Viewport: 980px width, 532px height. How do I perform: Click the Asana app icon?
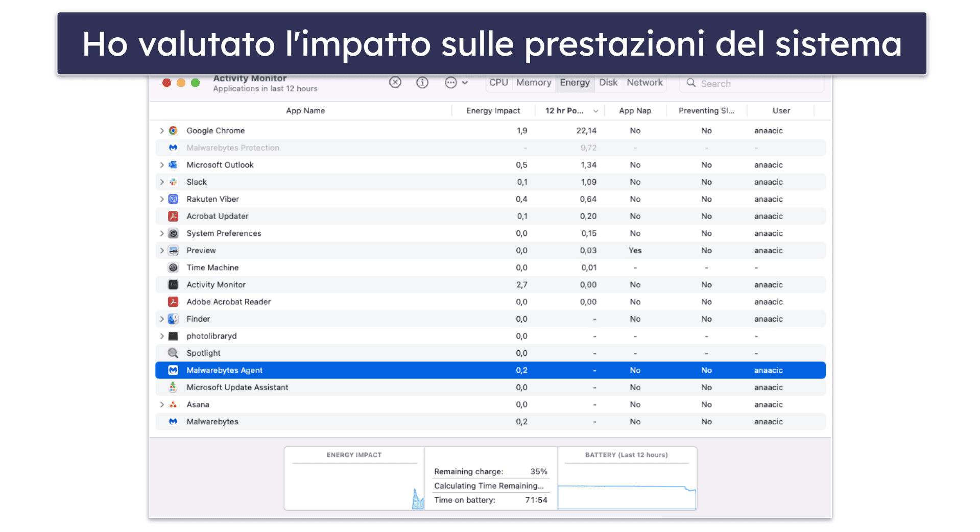click(x=173, y=404)
